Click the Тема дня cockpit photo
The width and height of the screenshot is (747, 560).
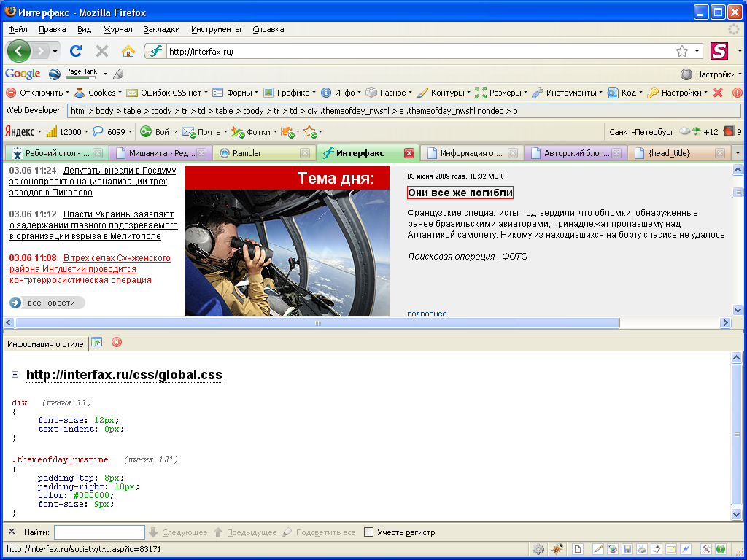coord(287,253)
